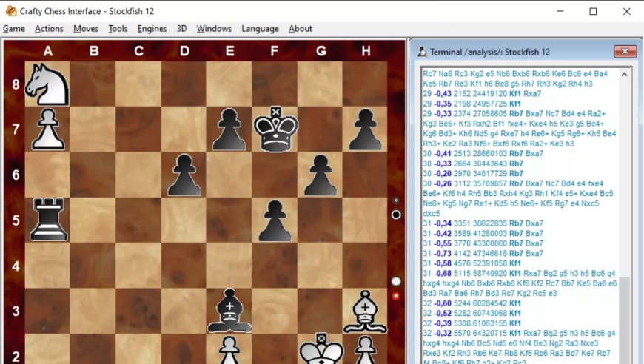Click the Crafty Chess Interface app icon
The image size is (644, 364).
point(10,10)
